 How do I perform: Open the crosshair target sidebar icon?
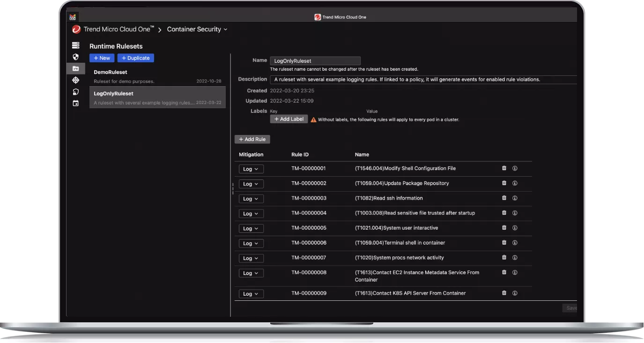tap(75, 80)
